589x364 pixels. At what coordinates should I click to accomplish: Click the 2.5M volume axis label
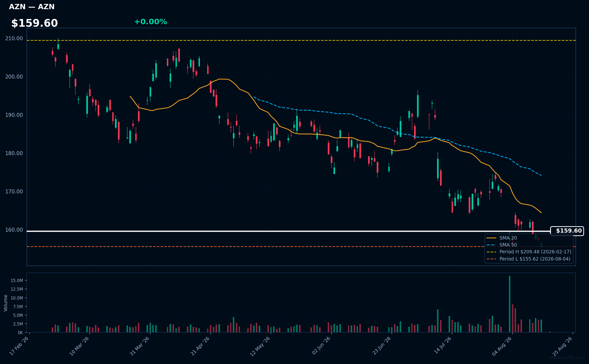(18, 324)
